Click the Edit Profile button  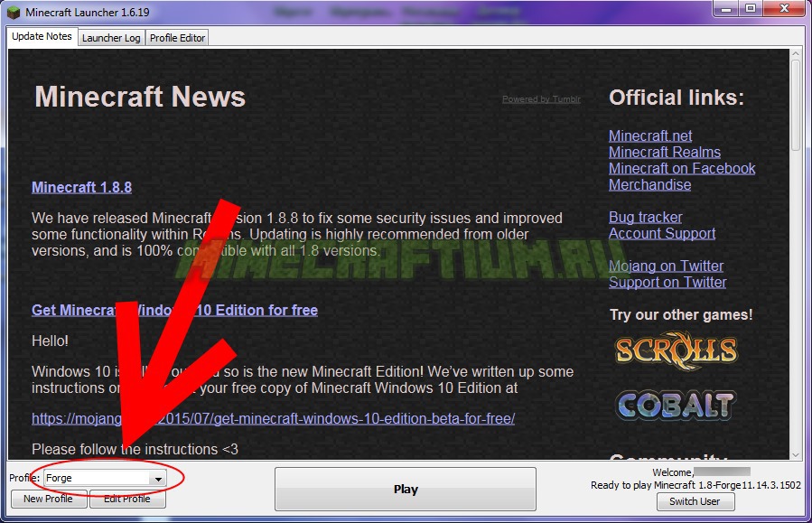[x=127, y=499]
